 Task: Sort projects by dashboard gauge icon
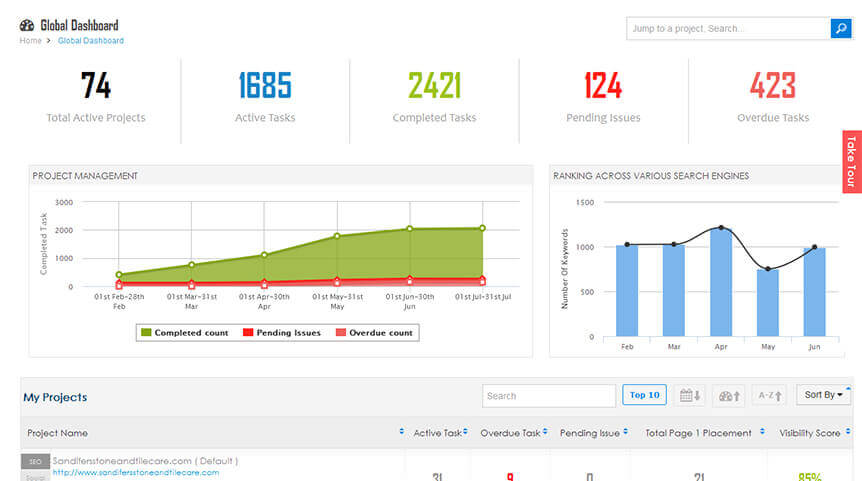(730, 395)
